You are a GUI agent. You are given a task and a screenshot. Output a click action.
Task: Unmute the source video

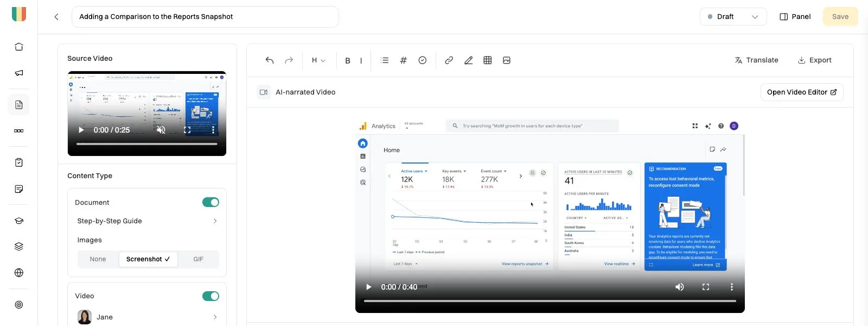click(x=161, y=130)
